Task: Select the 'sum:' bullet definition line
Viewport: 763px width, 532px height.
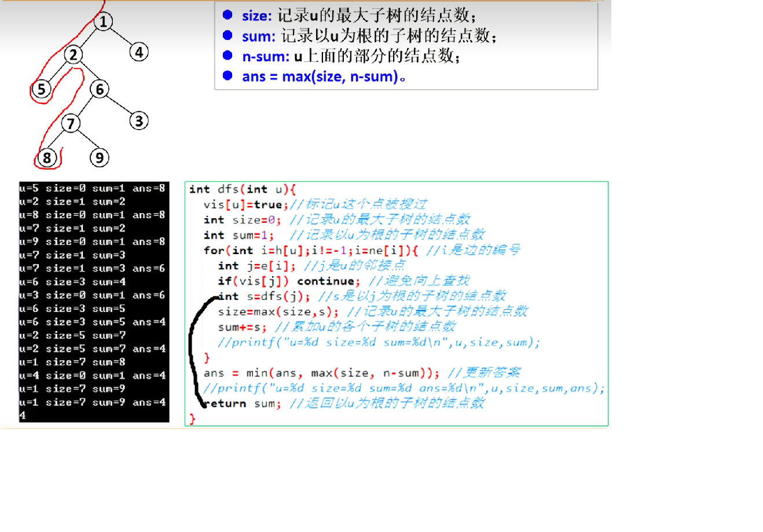Action: click(360, 36)
